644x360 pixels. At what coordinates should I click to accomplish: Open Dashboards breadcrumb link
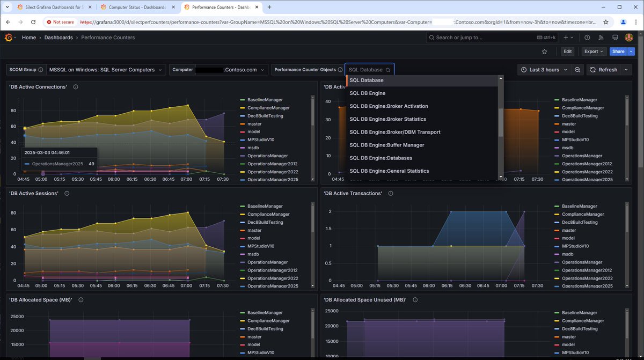coord(59,38)
